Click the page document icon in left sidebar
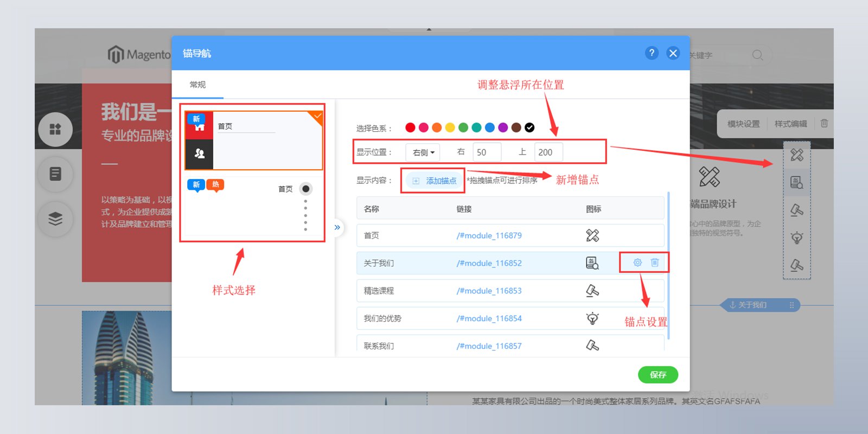 coord(55,174)
